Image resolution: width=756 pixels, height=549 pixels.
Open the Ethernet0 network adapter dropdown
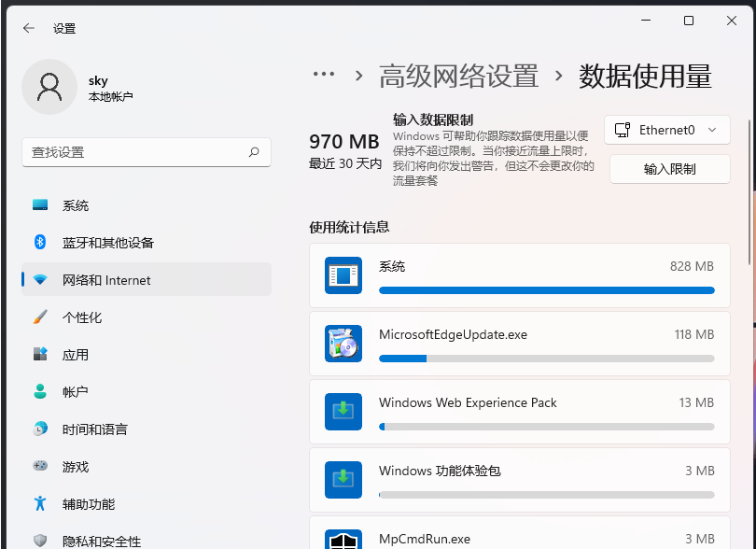click(666, 130)
